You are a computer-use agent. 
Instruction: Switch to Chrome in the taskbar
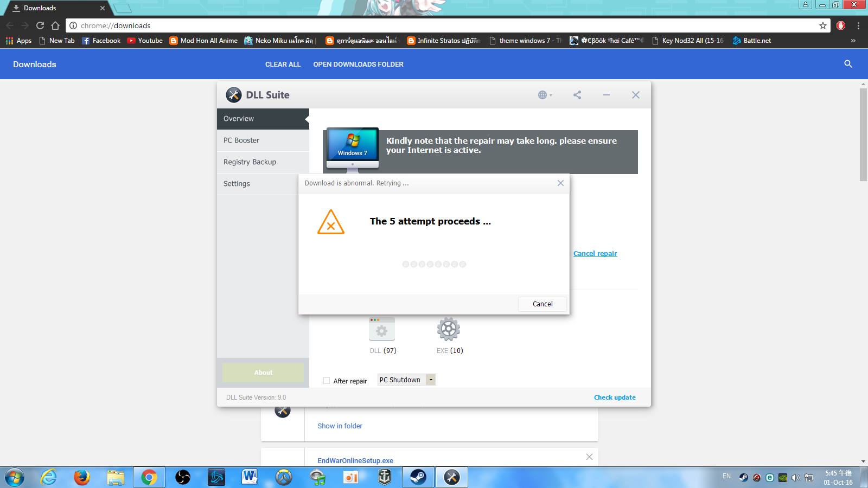(149, 477)
